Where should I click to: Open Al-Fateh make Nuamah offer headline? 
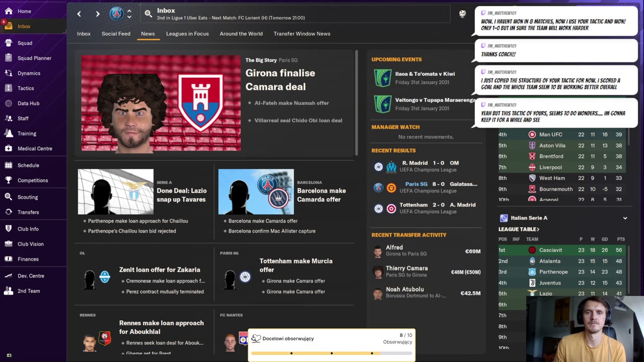tap(292, 103)
